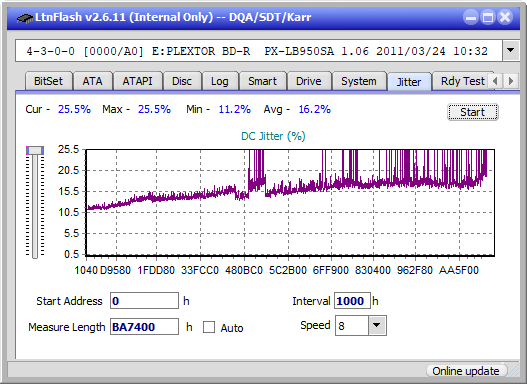
Task: Click the Min value 11.2%
Action: point(235,109)
